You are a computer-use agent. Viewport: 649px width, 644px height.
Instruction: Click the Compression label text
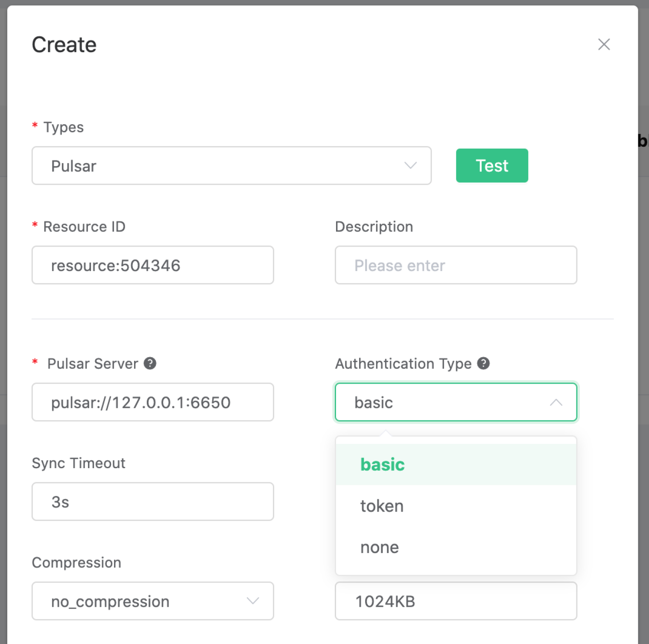coord(77,562)
